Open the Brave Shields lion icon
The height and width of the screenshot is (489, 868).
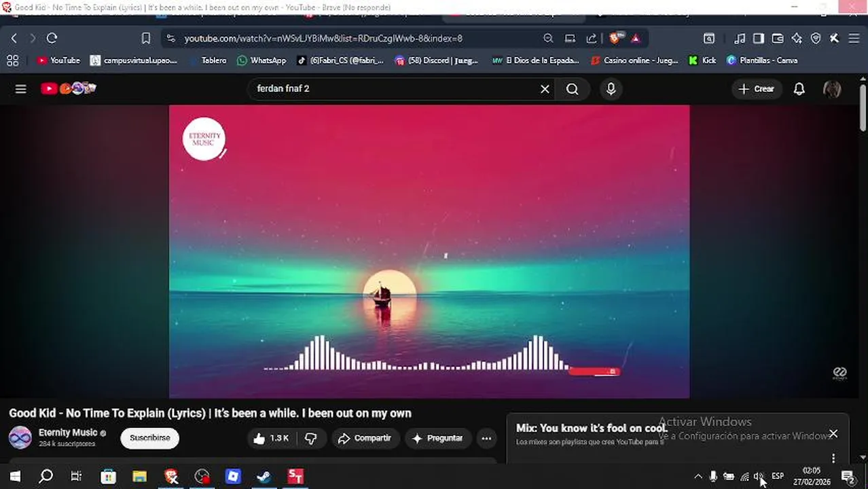(x=615, y=39)
